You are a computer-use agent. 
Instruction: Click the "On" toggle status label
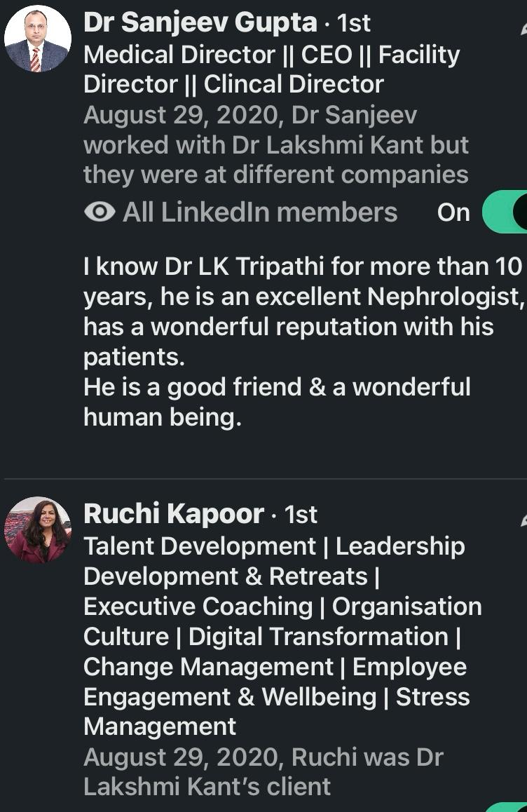pyautogui.click(x=453, y=212)
